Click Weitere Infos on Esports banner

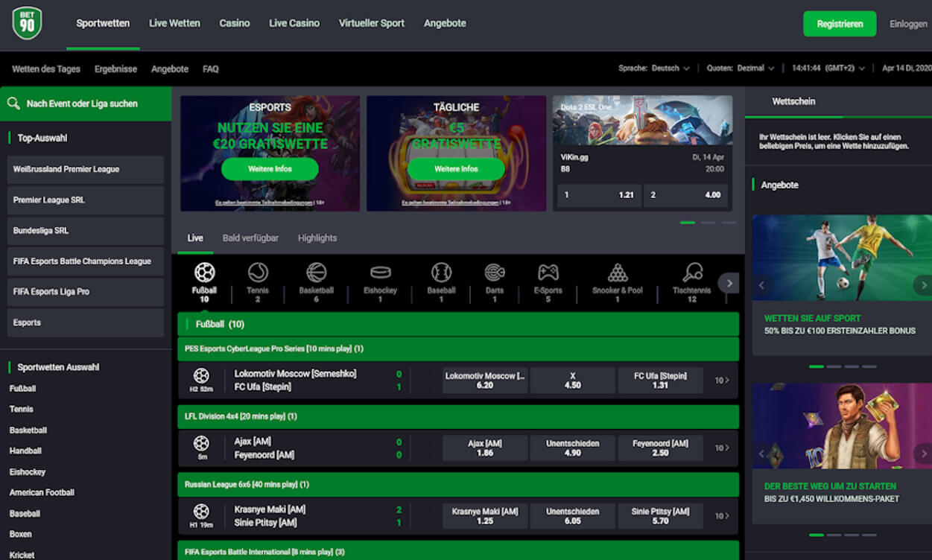tap(270, 169)
